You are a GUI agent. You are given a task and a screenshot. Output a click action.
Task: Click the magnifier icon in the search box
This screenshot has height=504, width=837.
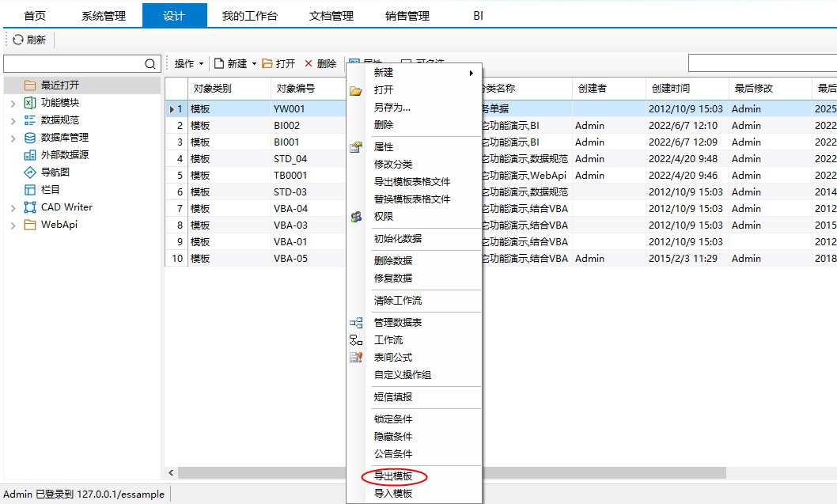coord(150,64)
